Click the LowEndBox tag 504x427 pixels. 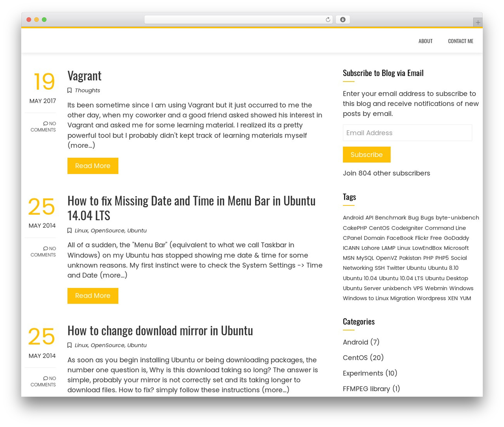pyautogui.click(x=427, y=248)
